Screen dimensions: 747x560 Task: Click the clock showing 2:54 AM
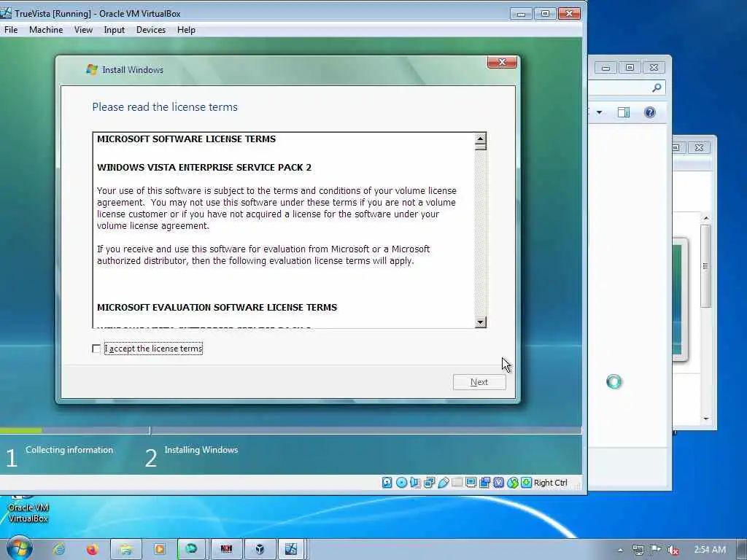click(x=709, y=550)
